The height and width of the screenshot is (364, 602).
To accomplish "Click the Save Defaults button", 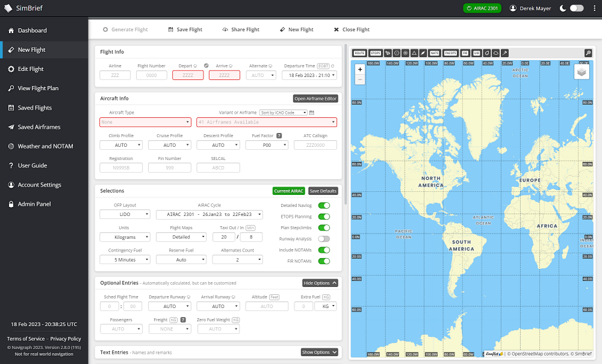I will (323, 191).
